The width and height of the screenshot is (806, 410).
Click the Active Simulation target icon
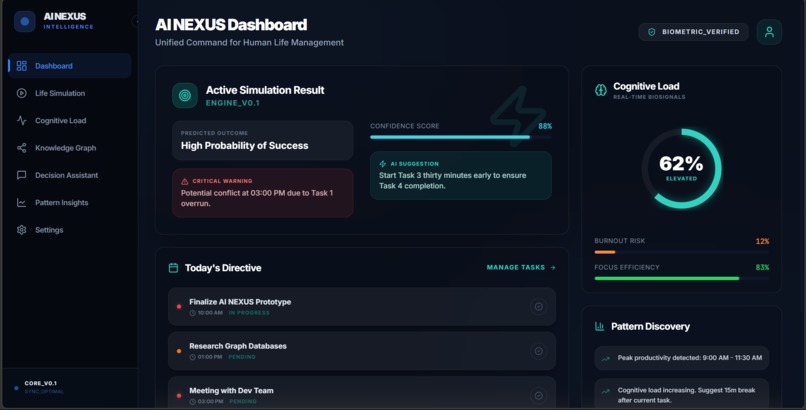185,95
